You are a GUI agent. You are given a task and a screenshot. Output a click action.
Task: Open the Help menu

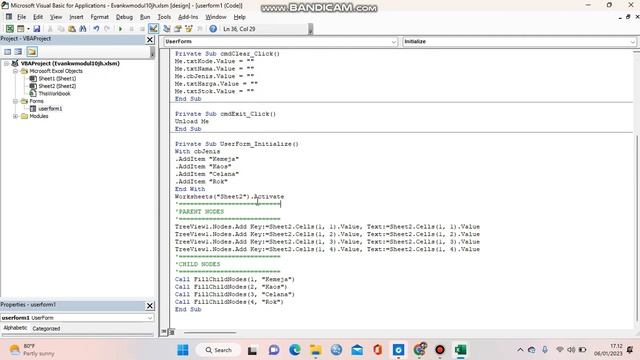240,17
